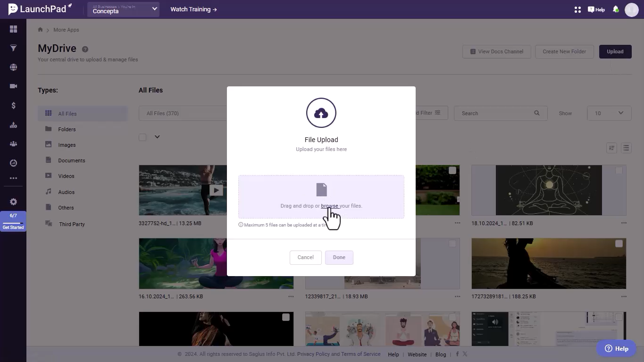
Task: Open the video camera icon in sidebar
Action: tap(13, 86)
